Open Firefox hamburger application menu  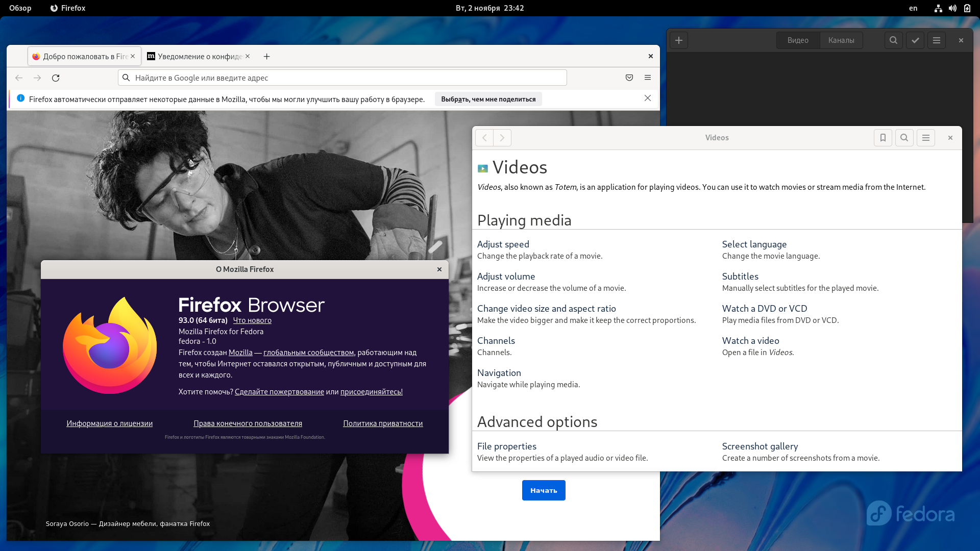[648, 78]
